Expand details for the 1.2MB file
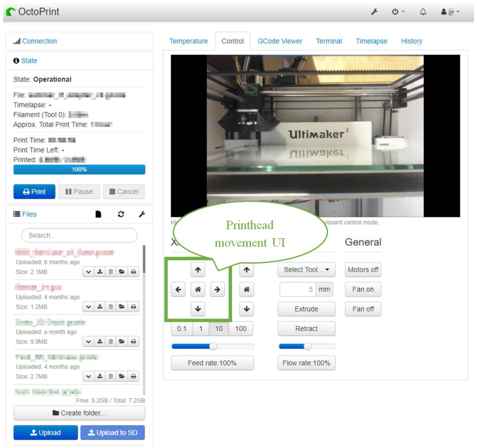The height and width of the screenshot is (448, 477). coord(89,307)
